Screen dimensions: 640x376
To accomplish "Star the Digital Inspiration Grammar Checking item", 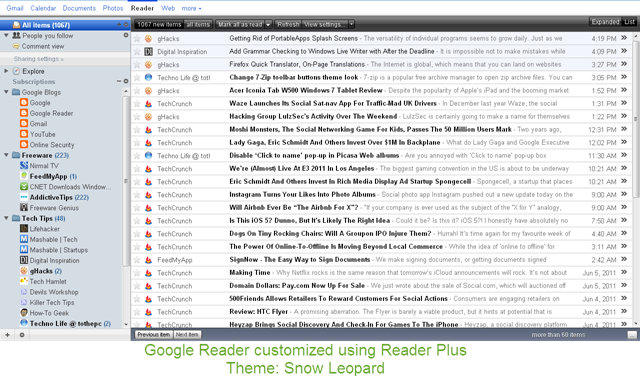I will (137, 52).
